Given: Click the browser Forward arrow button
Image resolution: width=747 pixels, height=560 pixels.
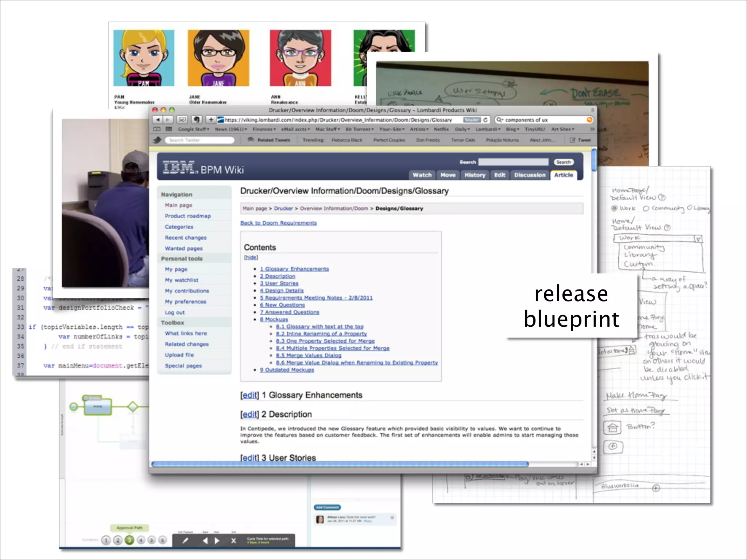Looking at the screenshot, I should (x=167, y=120).
